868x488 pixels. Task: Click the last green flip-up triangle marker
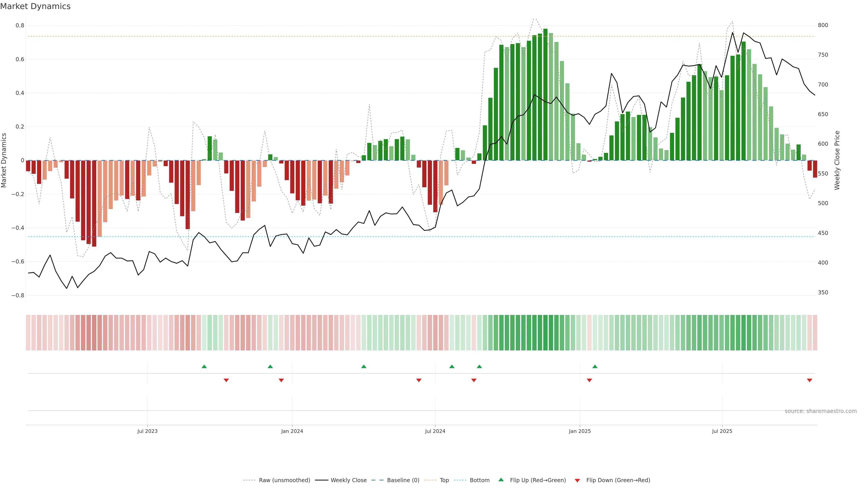[x=595, y=366]
